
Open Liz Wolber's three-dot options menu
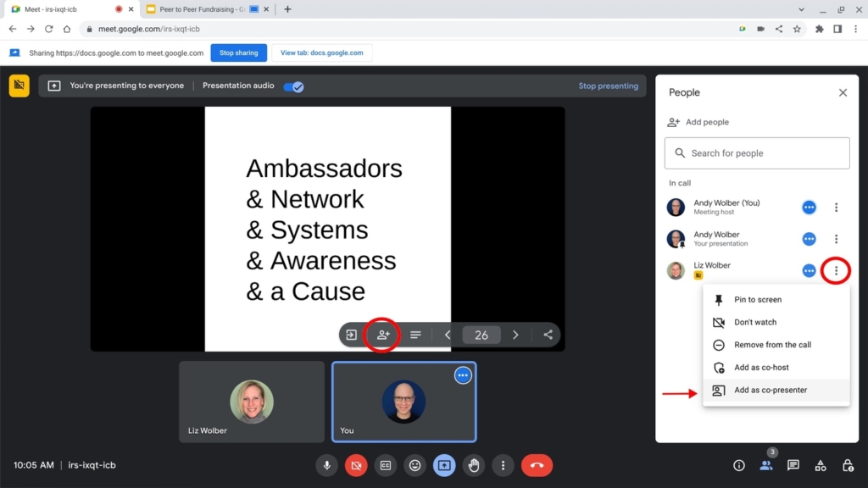837,270
